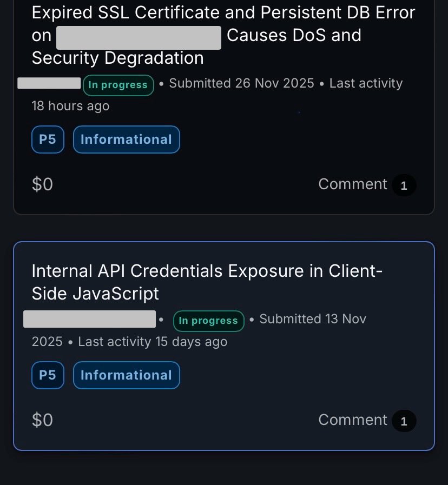Click the Informational severity badge on the API report
Image resolution: width=448 pixels, height=485 pixels.
click(126, 375)
